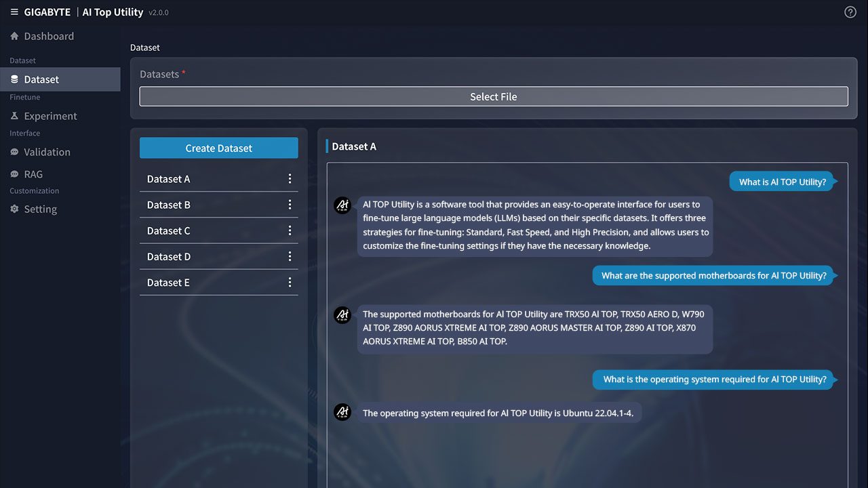Image resolution: width=868 pixels, height=488 pixels.
Task: Click the RAG chat bubble icon
Action: pyautogui.click(x=14, y=174)
